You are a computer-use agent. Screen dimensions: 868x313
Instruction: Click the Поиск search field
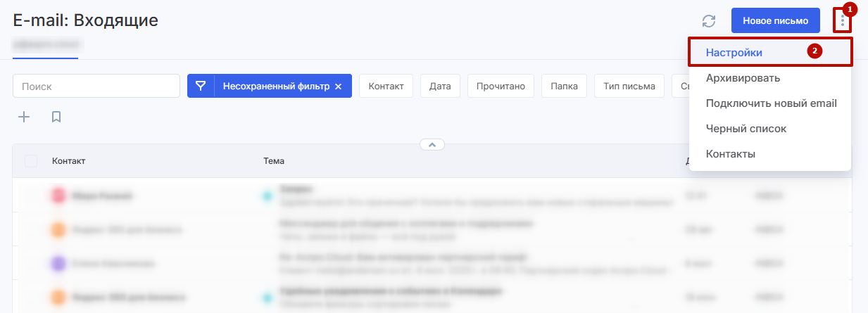96,86
